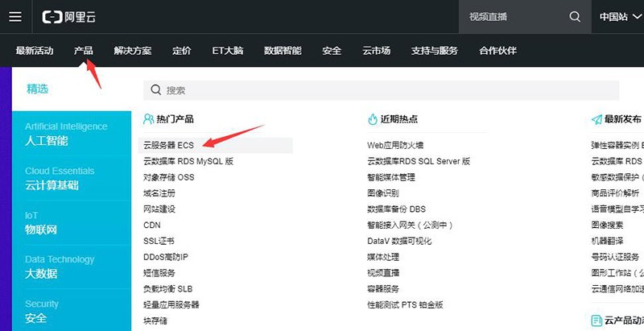Click the Aliyun logo
The width and height of the screenshot is (644, 331).
(x=68, y=17)
